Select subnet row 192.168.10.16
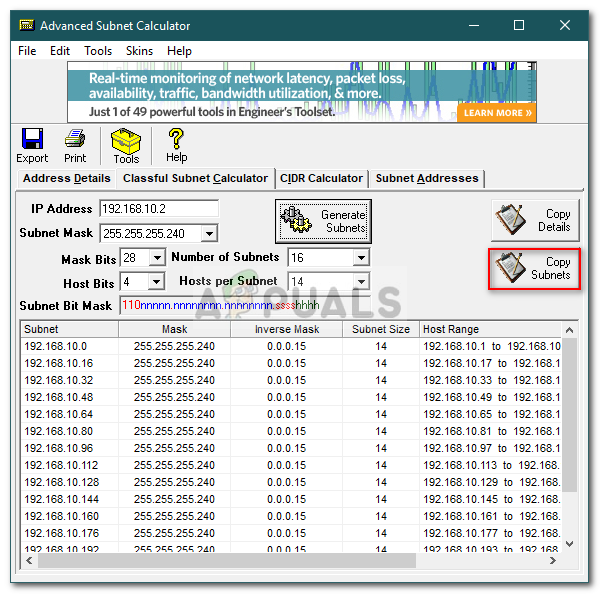The width and height of the screenshot is (600, 594). pyautogui.click(x=291, y=363)
